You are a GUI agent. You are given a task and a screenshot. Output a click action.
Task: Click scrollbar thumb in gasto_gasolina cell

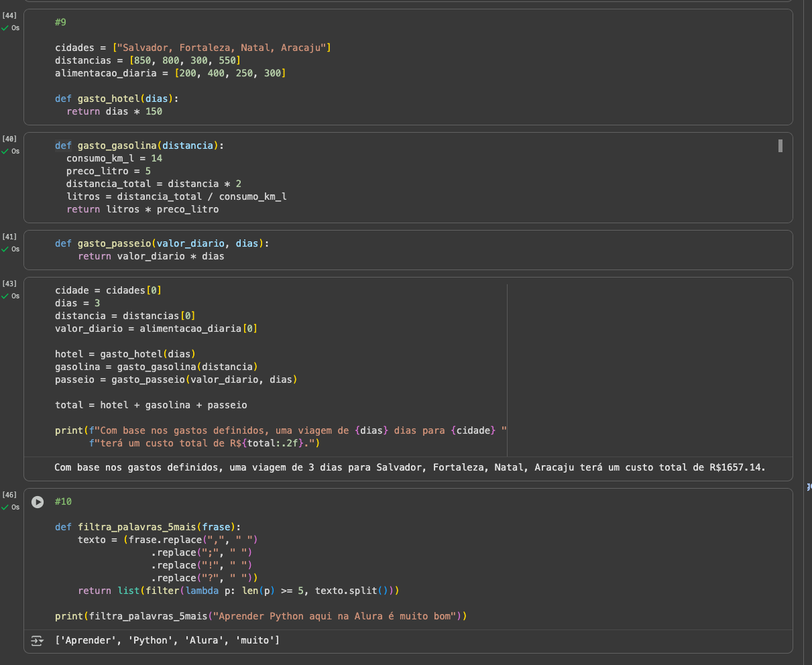click(x=780, y=145)
